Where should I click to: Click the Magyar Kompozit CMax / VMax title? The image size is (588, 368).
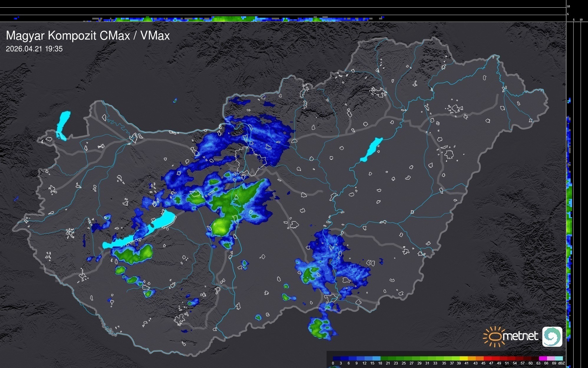coord(88,36)
